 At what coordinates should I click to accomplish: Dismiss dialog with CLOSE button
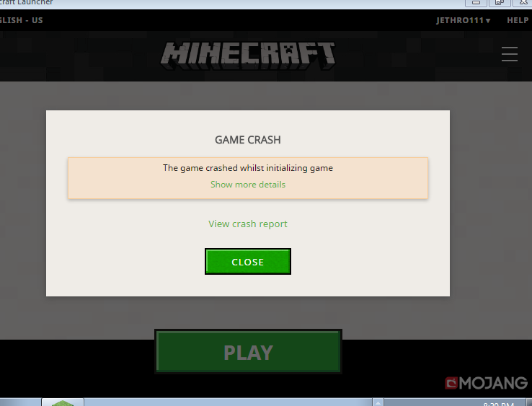pyautogui.click(x=248, y=261)
